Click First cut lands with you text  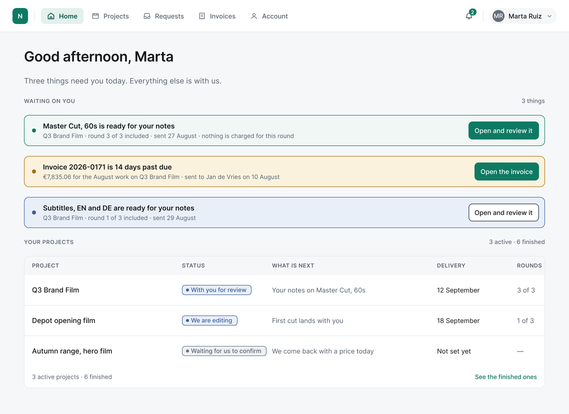click(x=307, y=321)
